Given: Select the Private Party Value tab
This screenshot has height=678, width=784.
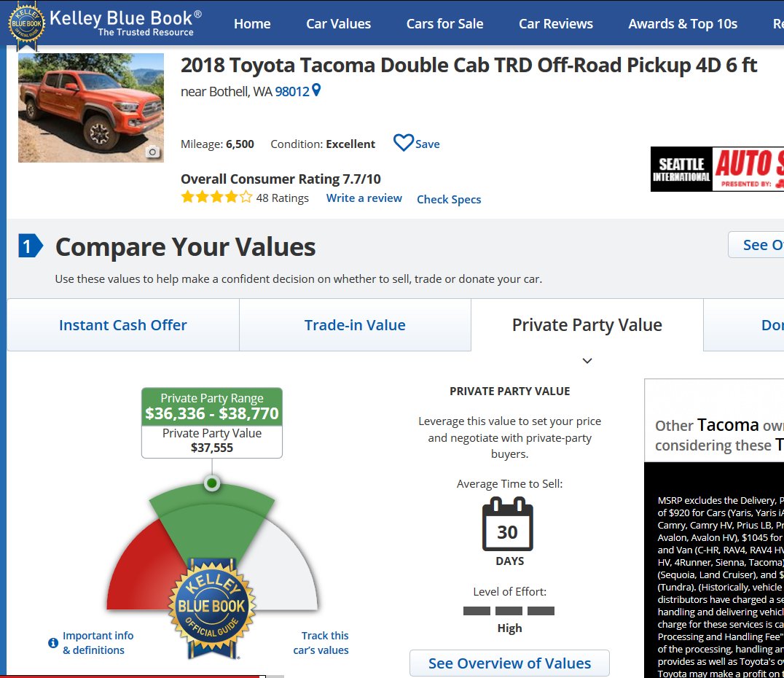Looking at the screenshot, I should tap(587, 325).
